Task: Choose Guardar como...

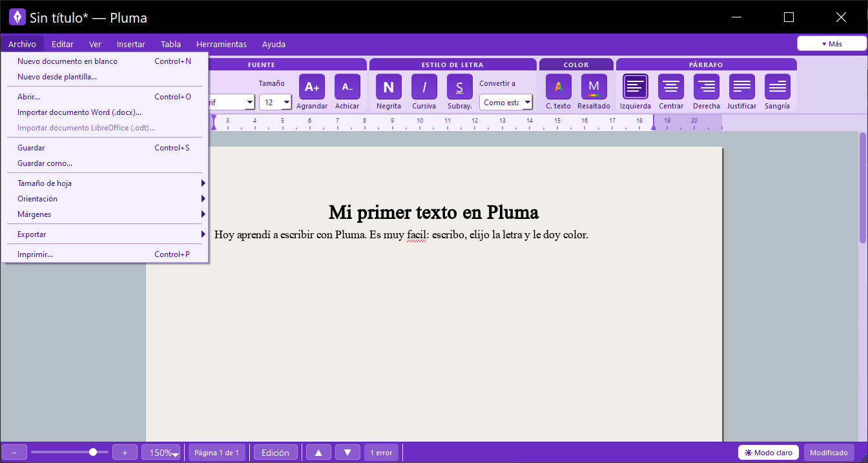Action: click(105, 163)
